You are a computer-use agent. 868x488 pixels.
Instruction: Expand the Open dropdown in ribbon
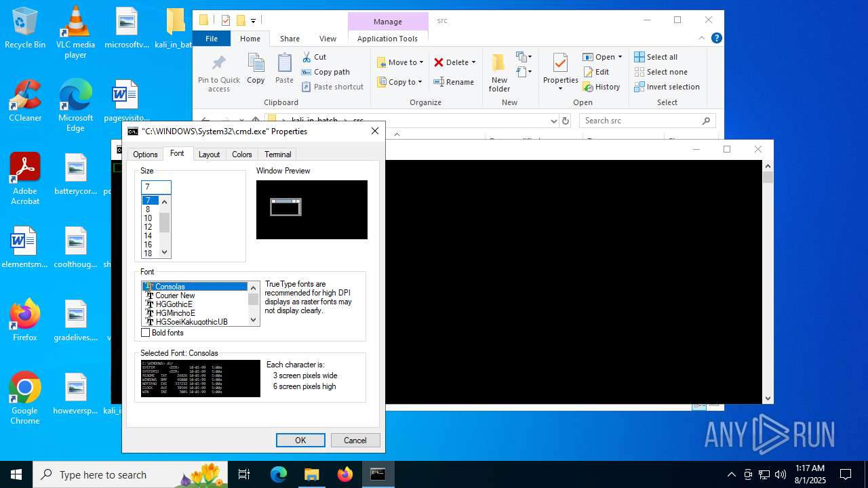pos(620,57)
